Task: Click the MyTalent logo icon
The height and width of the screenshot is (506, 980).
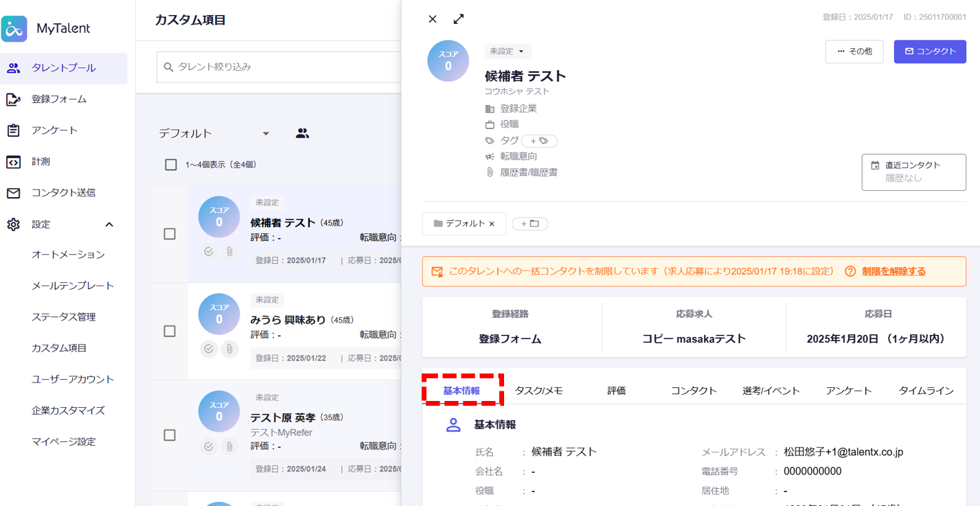Action: pos(14,29)
